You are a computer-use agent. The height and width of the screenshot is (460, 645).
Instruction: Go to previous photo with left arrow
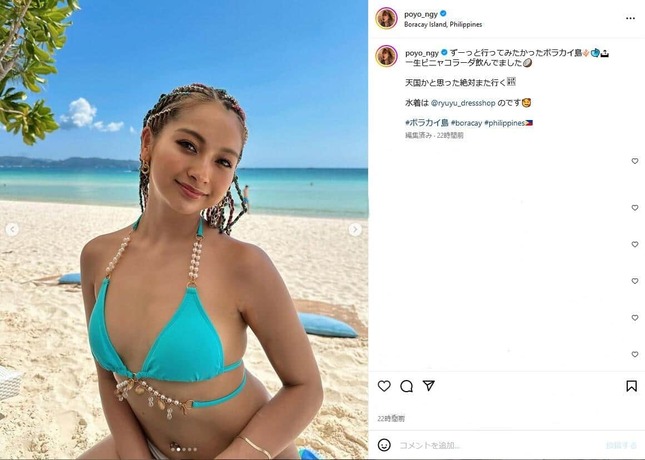tap(12, 229)
